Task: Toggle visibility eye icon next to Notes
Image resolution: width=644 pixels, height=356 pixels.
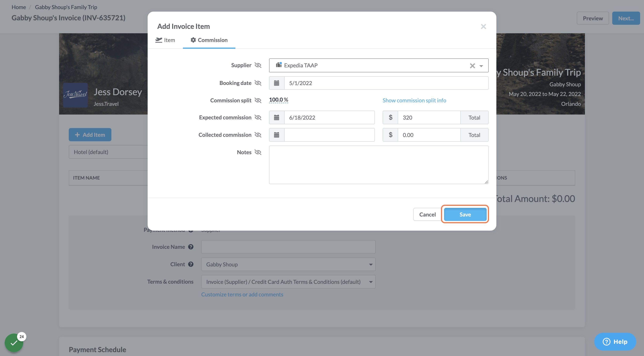Action: (258, 152)
